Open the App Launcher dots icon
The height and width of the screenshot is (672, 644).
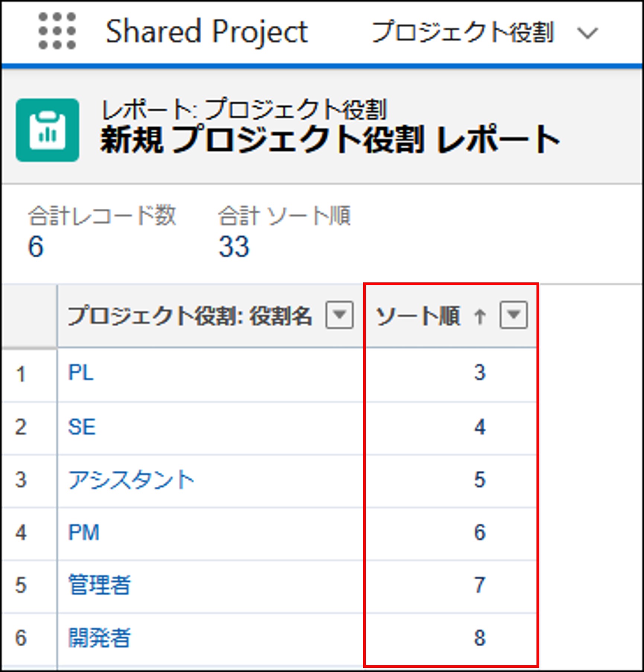click(57, 31)
